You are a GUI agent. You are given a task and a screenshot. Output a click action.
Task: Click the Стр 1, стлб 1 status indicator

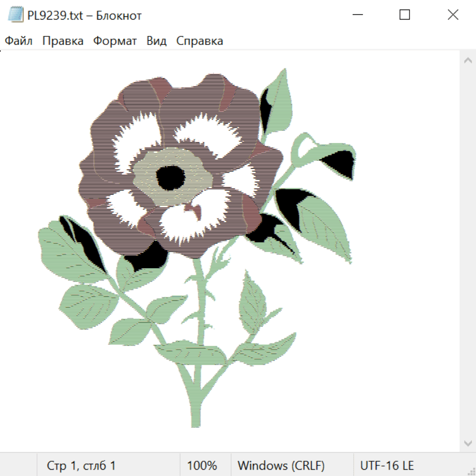pos(81,466)
